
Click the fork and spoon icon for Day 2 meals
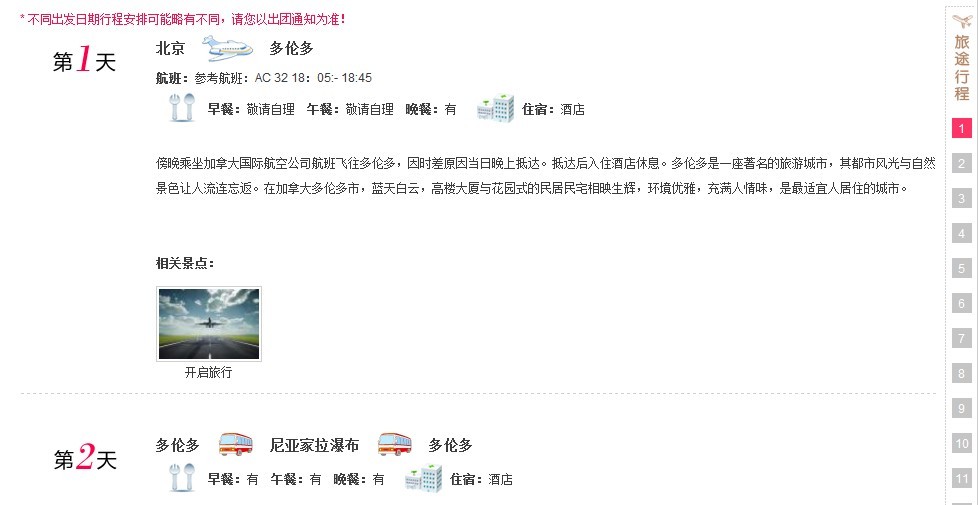(182, 478)
